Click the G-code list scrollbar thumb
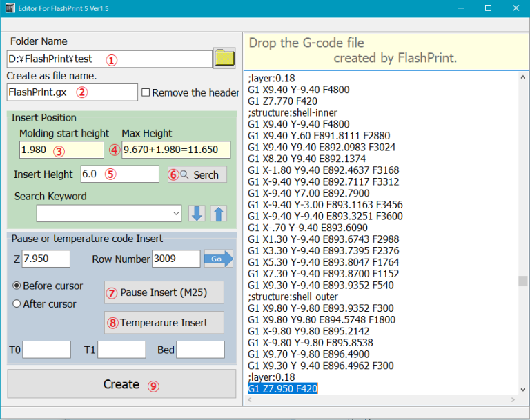The image size is (530, 420). [x=523, y=281]
